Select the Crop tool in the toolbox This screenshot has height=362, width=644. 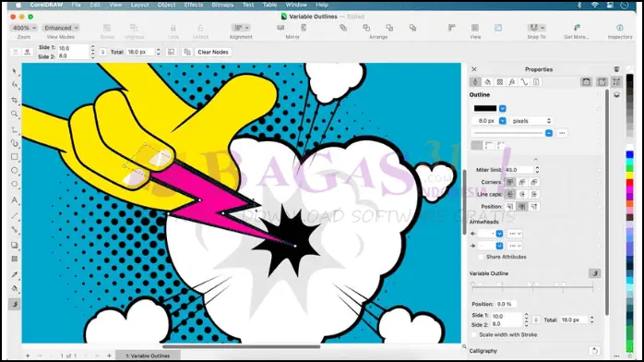pyautogui.click(x=15, y=100)
